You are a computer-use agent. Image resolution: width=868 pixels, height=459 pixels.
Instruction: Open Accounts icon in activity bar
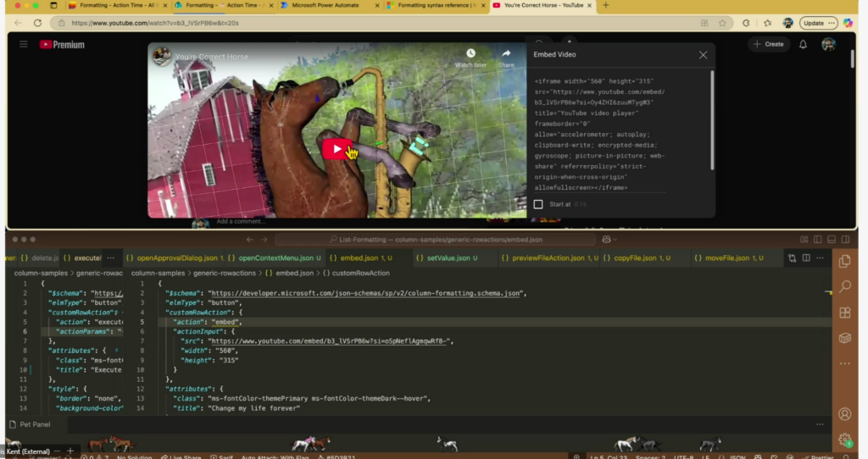tap(845, 414)
